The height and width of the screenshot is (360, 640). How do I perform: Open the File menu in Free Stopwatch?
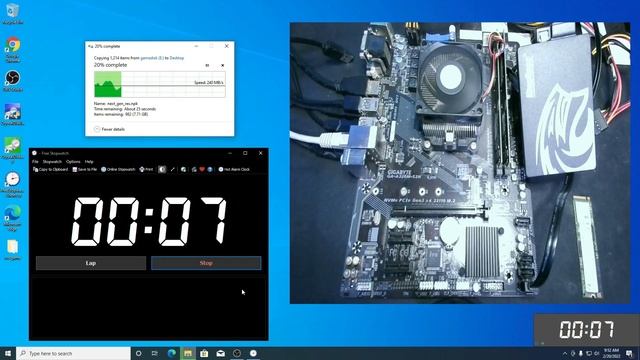pyautogui.click(x=35, y=162)
